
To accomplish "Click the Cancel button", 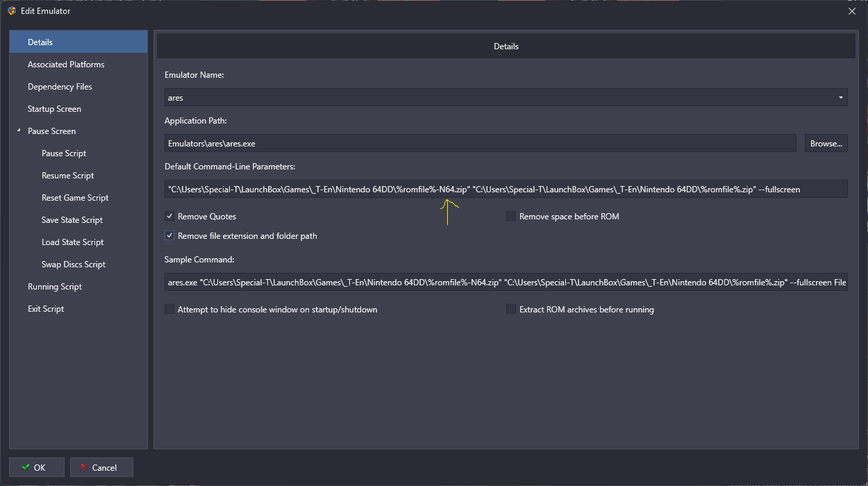I will [x=101, y=467].
